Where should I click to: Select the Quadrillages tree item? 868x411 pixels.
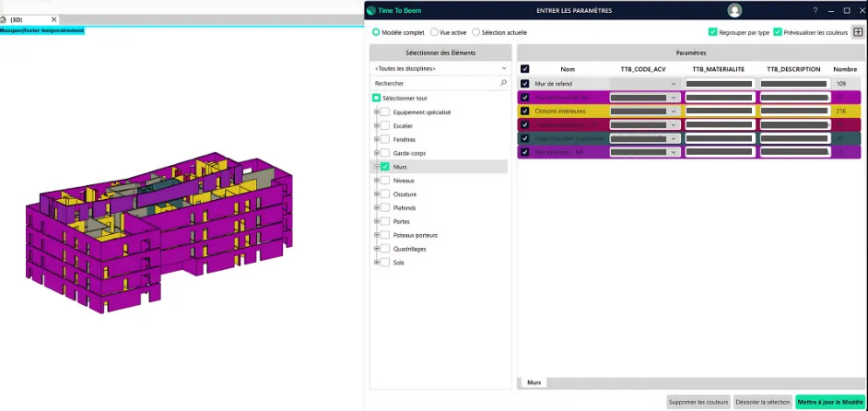[410, 249]
